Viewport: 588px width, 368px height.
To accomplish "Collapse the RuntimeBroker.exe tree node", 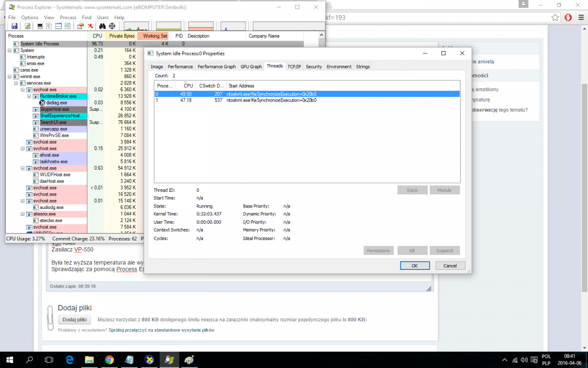I will pyautogui.click(x=29, y=96).
